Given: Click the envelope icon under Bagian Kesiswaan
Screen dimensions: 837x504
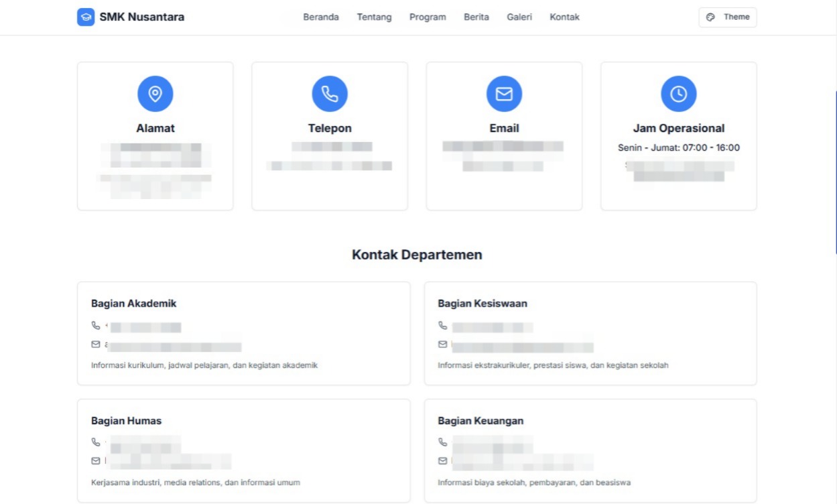Looking at the screenshot, I should 442,344.
